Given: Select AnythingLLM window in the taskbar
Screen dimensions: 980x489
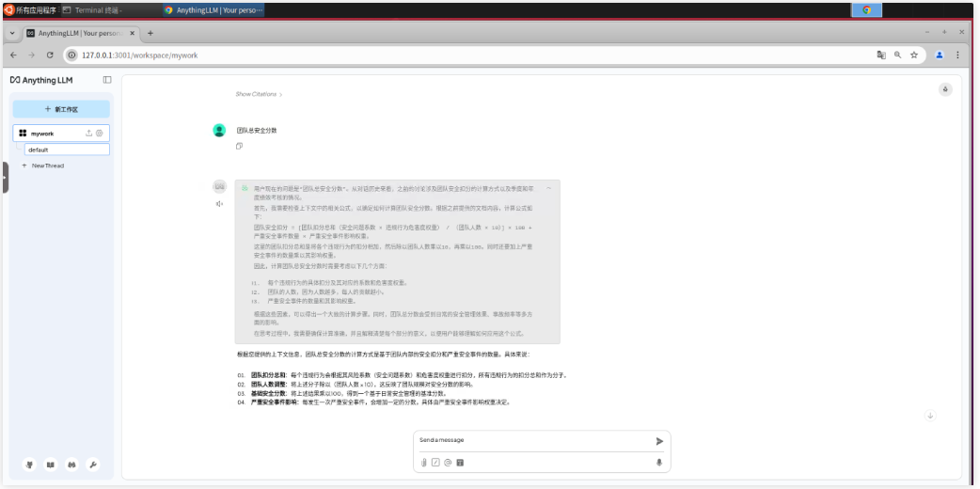Looking at the screenshot, I should [213, 10].
